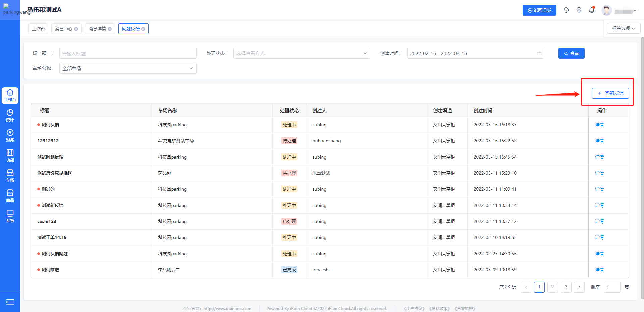The width and height of the screenshot is (644, 312).
Task: Click the 标题 text input field
Action: click(128, 53)
